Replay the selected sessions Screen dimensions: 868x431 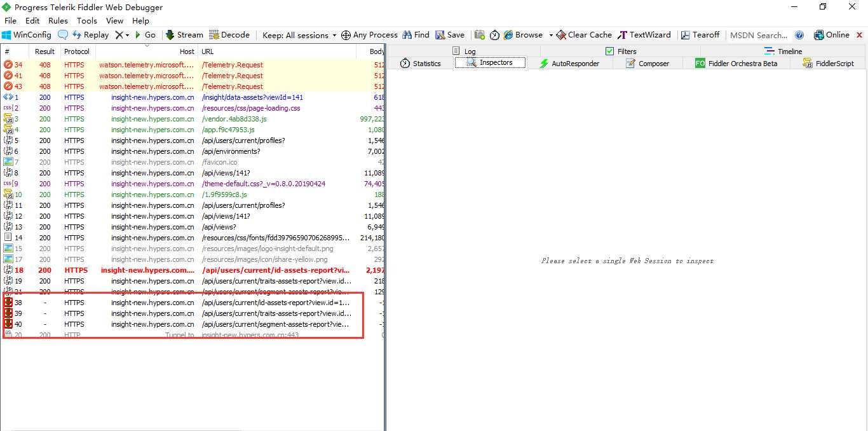90,35
